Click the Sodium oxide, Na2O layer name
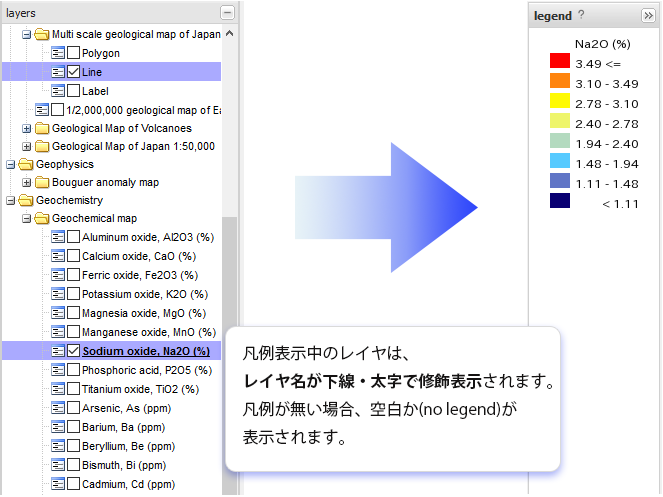 [x=146, y=351]
